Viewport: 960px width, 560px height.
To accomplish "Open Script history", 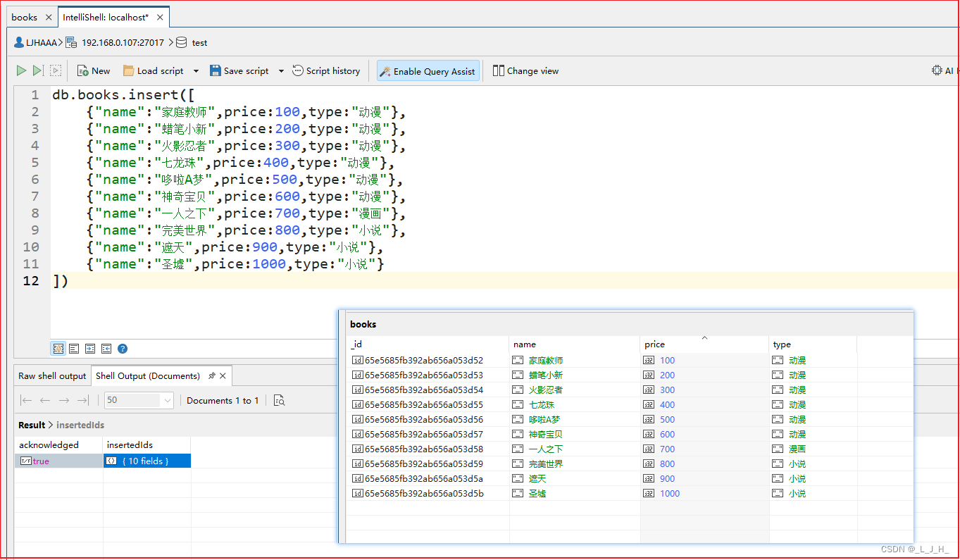I will pos(326,70).
